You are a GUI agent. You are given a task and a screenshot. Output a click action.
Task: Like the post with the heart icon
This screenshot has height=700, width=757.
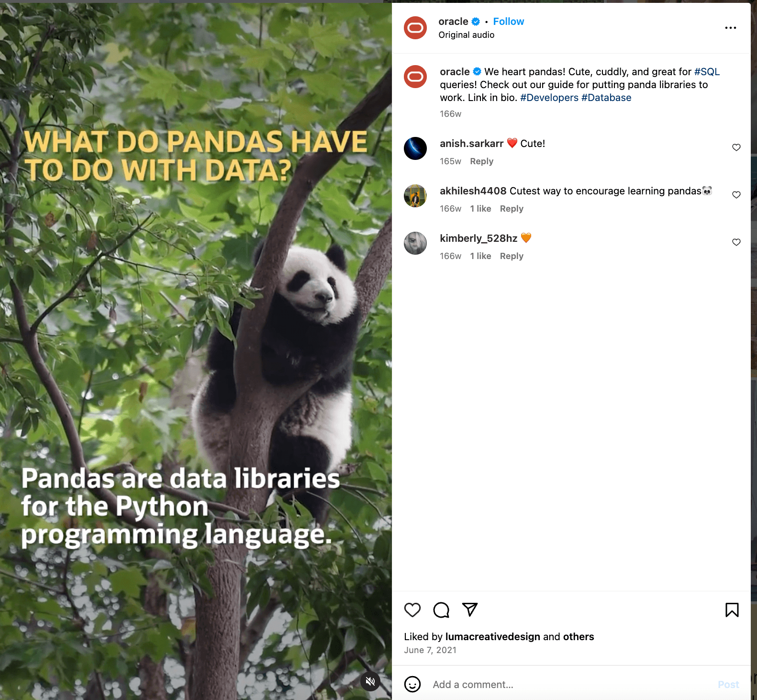(412, 610)
